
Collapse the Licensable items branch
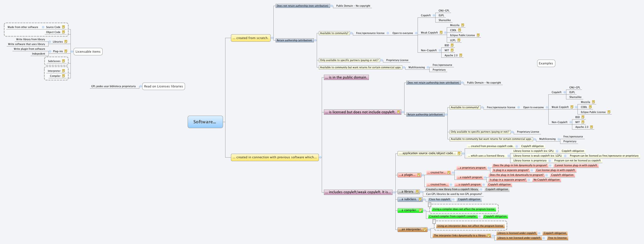(72, 52)
